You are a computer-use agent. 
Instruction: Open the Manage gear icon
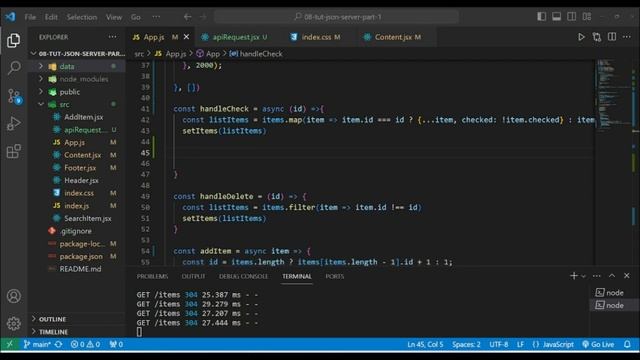pos(13,323)
